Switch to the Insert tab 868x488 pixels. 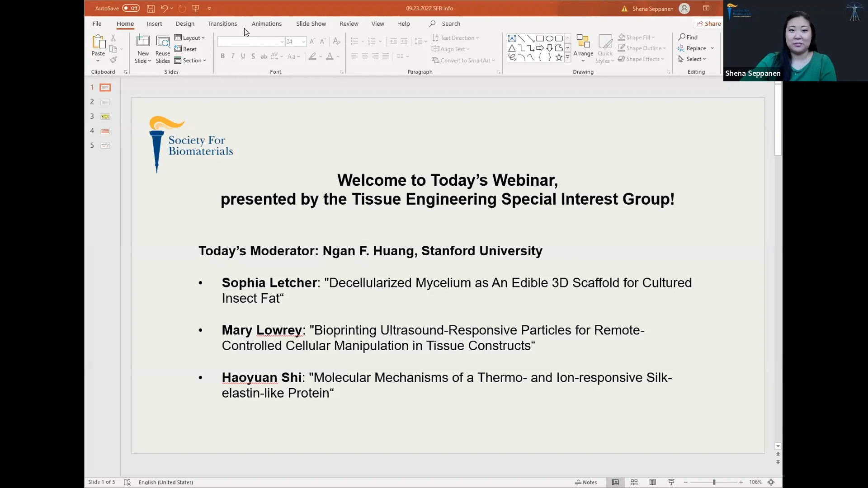tap(154, 23)
